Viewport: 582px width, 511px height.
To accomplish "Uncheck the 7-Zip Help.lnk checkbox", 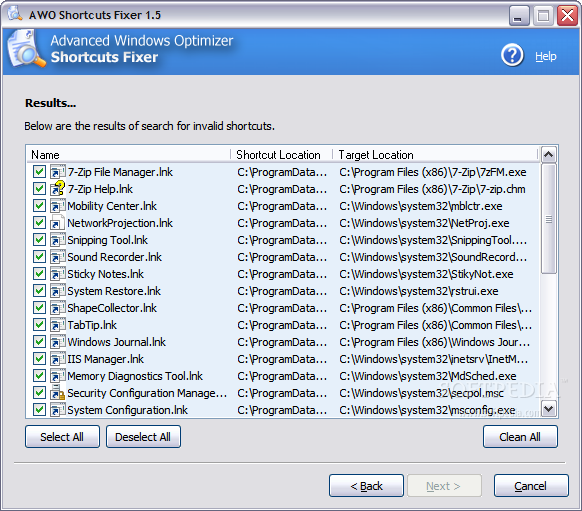I will [x=39, y=189].
